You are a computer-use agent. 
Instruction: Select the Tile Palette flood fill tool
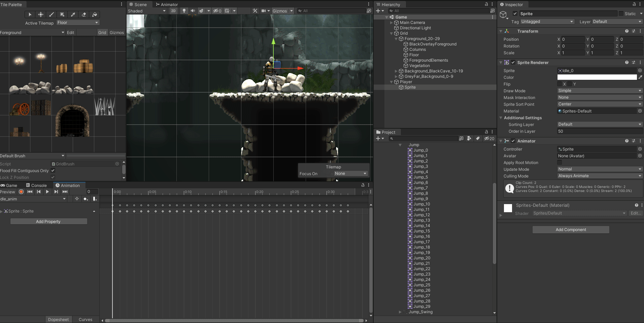click(x=95, y=14)
